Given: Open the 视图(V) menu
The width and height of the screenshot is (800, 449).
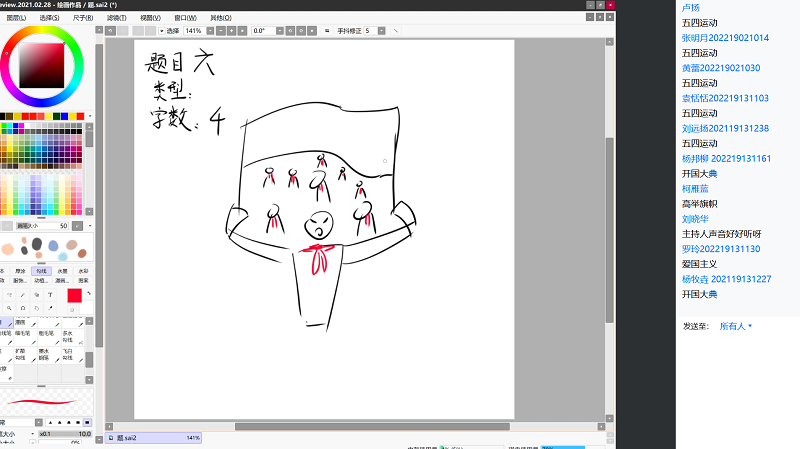Looking at the screenshot, I should pos(150,18).
